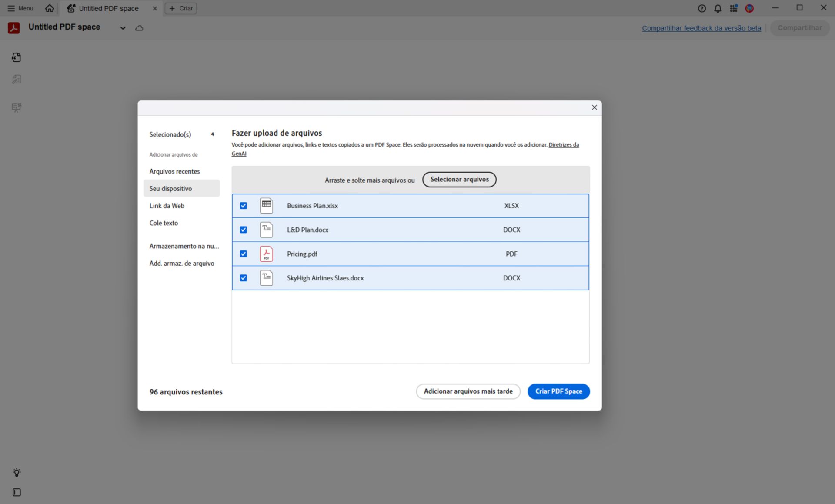Expand the Untitled PDF space title dropdown
The height and width of the screenshot is (504, 835).
coord(123,28)
